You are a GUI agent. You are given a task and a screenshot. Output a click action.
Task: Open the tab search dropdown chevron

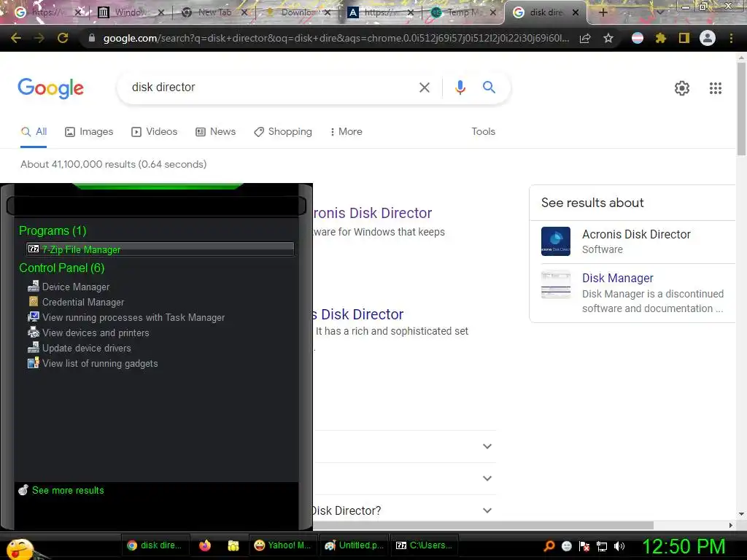[x=659, y=13]
